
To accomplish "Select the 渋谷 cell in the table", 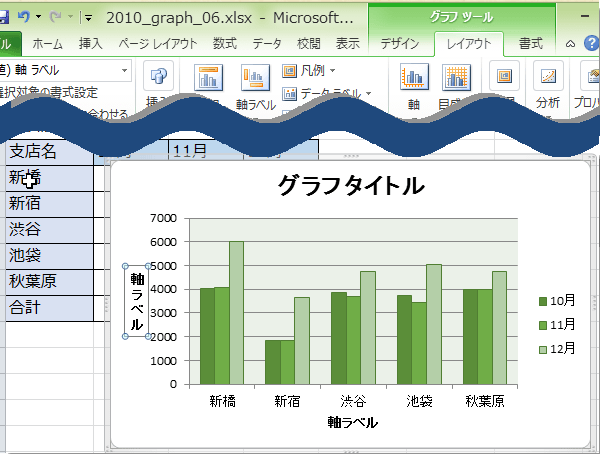I will click(x=49, y=230).
